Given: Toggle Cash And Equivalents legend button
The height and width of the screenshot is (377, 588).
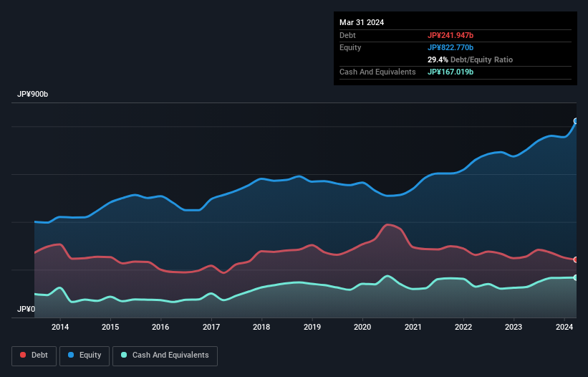Looking at the screenshot, I should [165, 355].
